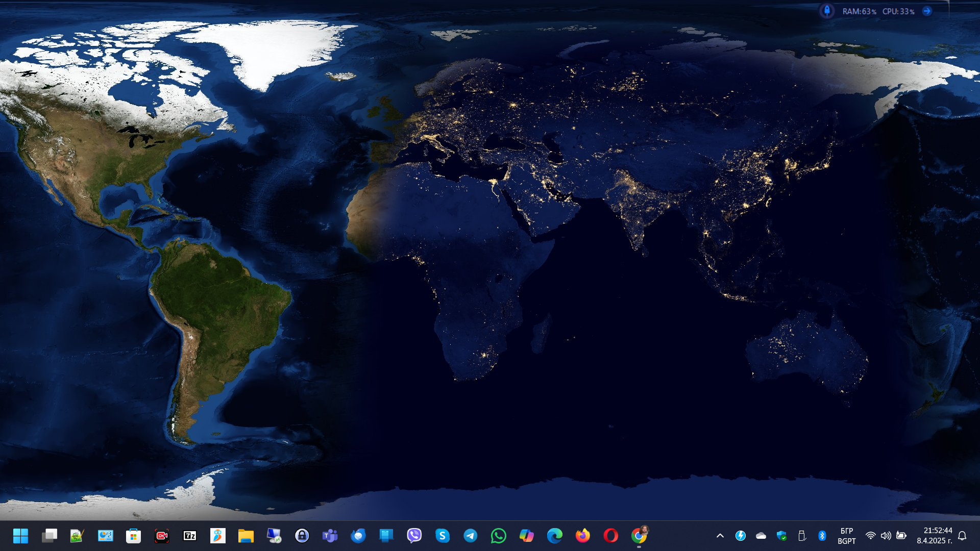The width and height of the screenshot is (980, 551).
Task: Launch the KeePassXC padlock icon
Action: pyautogui.click(x=302, y=536)
